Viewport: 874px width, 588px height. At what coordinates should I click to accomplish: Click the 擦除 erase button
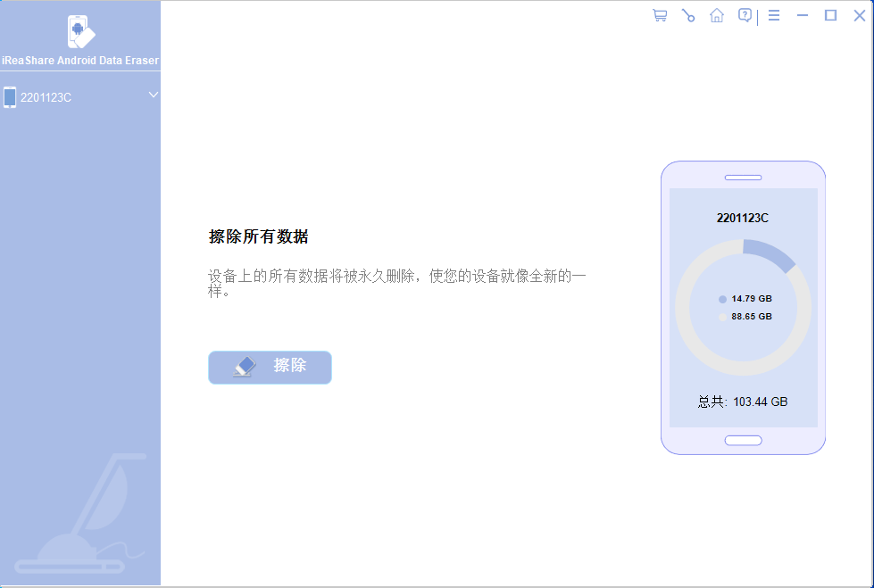270,368
